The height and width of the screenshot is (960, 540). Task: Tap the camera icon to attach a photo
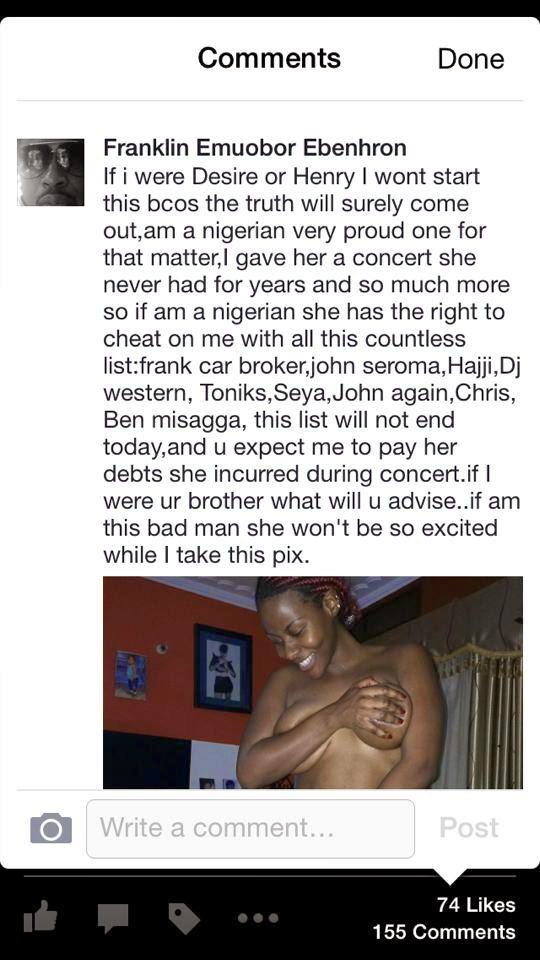click(51, 828)
